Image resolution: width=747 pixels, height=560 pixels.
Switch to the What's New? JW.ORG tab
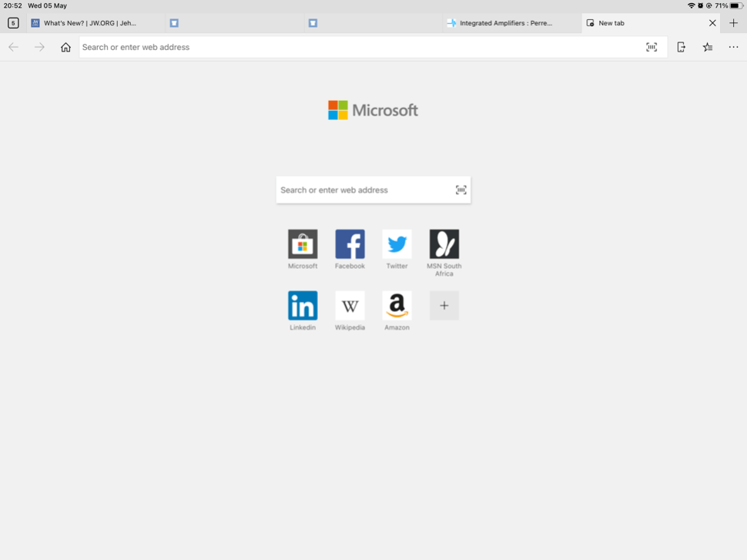(96, 23)
